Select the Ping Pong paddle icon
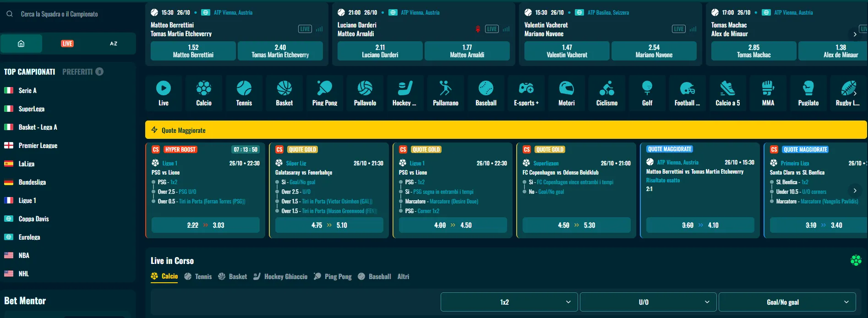This screenshot has width=868, height=318. click(x=325, y=88)
